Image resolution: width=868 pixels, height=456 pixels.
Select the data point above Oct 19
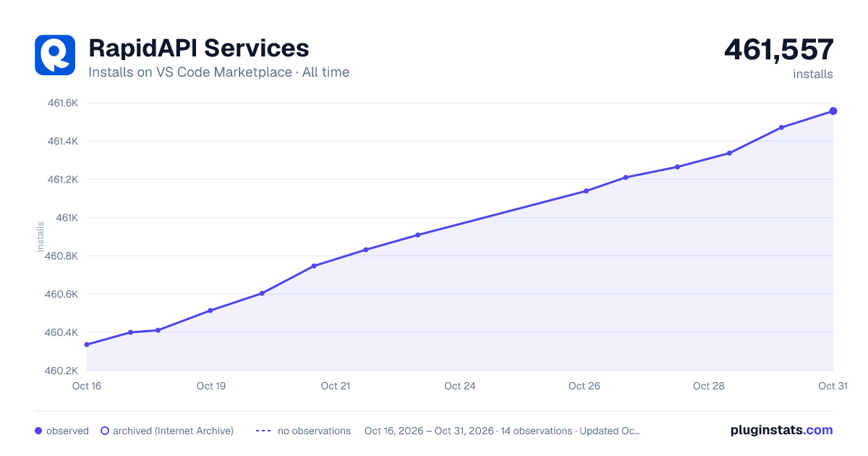(x=210, y=311)
